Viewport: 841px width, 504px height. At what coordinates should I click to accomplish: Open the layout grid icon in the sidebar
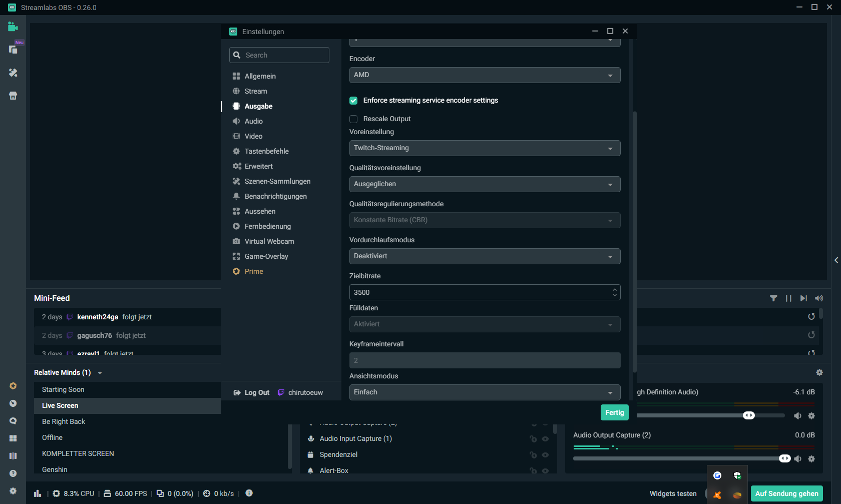[x=13, y=438]
